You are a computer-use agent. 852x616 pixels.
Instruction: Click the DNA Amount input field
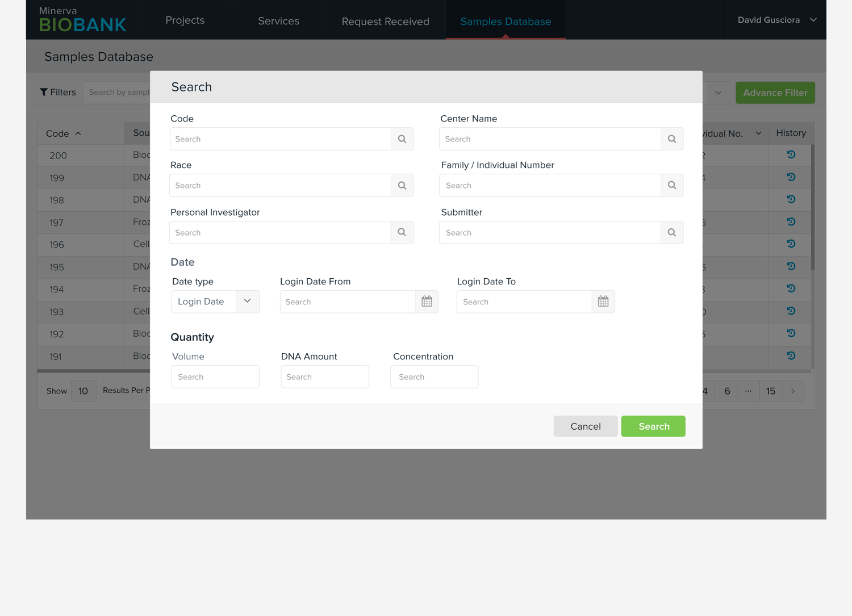coord(324,377)
